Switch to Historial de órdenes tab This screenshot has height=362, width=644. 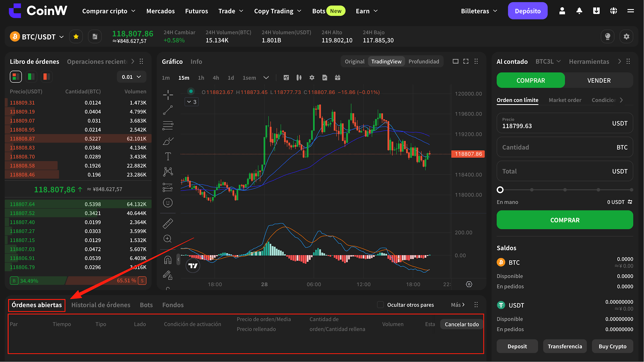coord(101,305)
